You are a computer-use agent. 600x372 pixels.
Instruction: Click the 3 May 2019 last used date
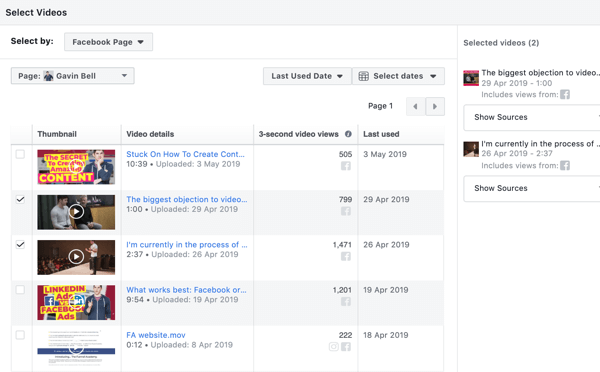[385, 154]
